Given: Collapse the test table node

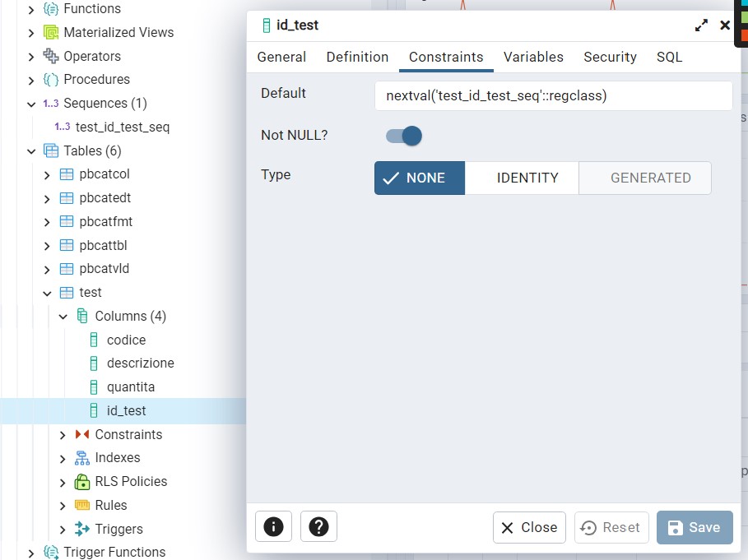Looking at the screenshot, I should click(47, 293).
